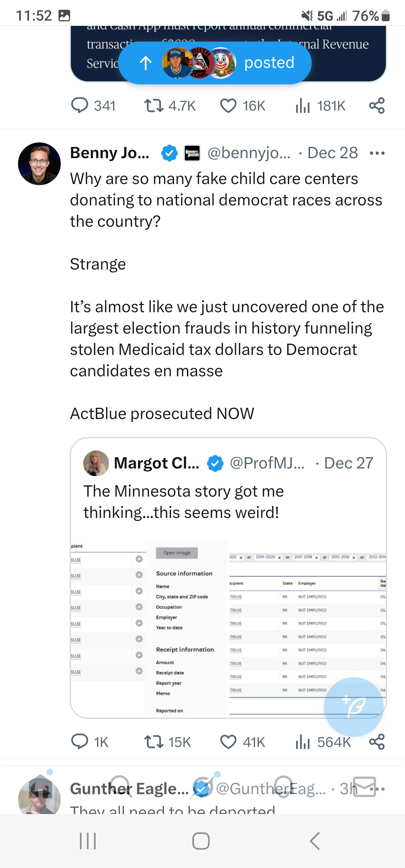
Task: Share Benny's post via share icon
Action: pos(377,742)
